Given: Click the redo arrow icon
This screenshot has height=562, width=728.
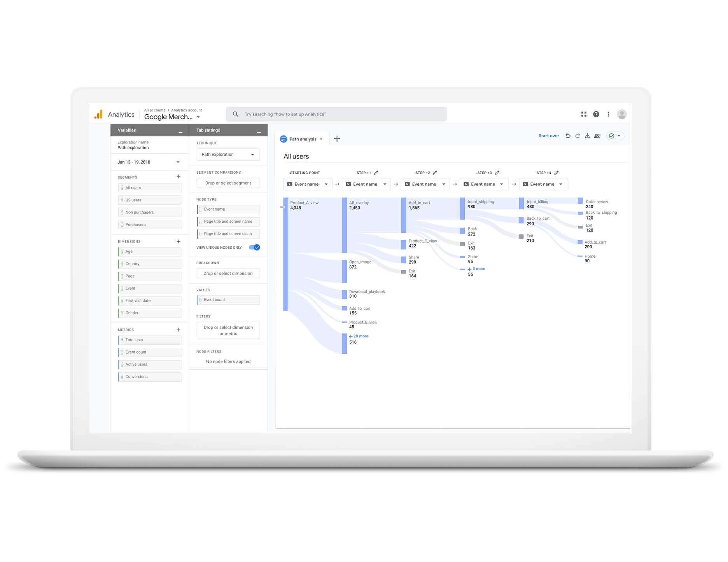Looking at the screenshot, I should pos(577,136).
